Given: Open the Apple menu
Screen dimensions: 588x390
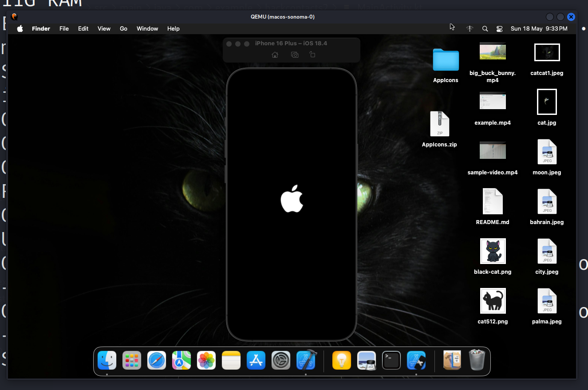Looking at the screenshot, I should pyautogui.click(x=20, y=28).
